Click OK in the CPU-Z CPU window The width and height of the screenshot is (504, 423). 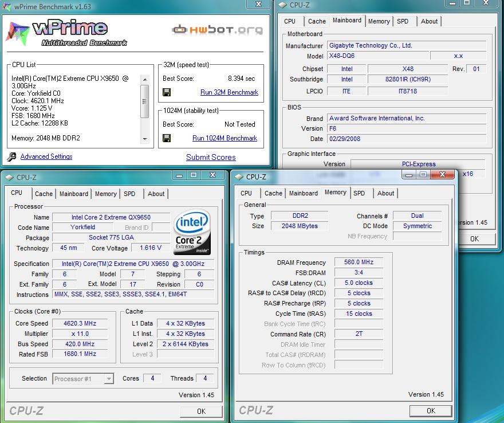201,412
